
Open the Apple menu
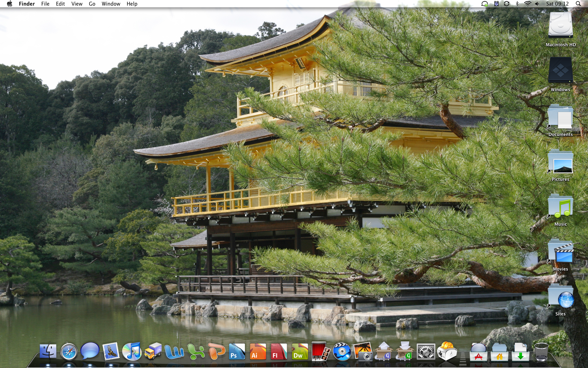point(9,4)
